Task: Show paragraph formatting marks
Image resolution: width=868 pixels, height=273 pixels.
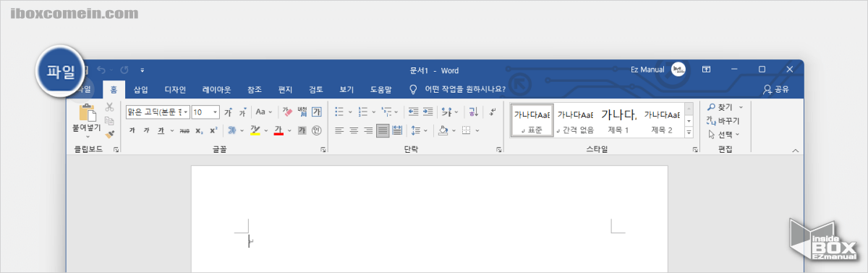Action: (493, 112)
